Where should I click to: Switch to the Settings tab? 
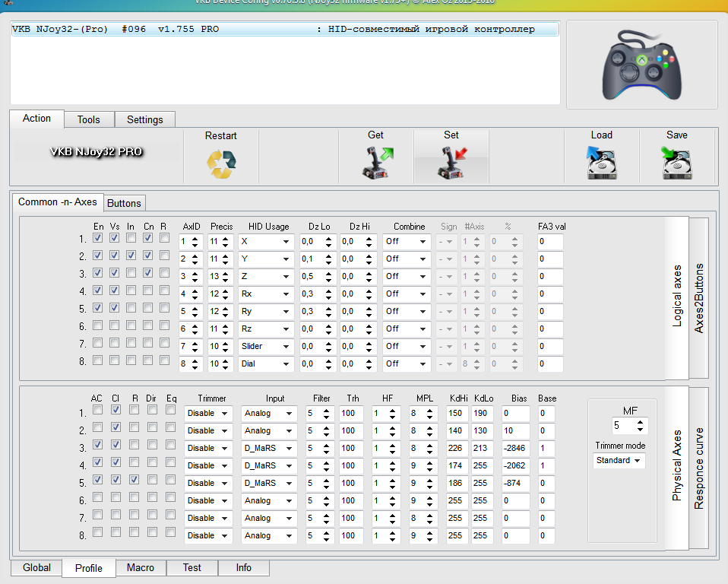point(145,120)
